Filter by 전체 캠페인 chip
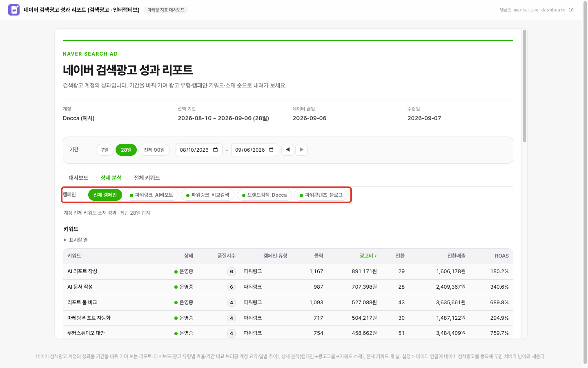This screenshot has height=368, width=588. point(105,195)
